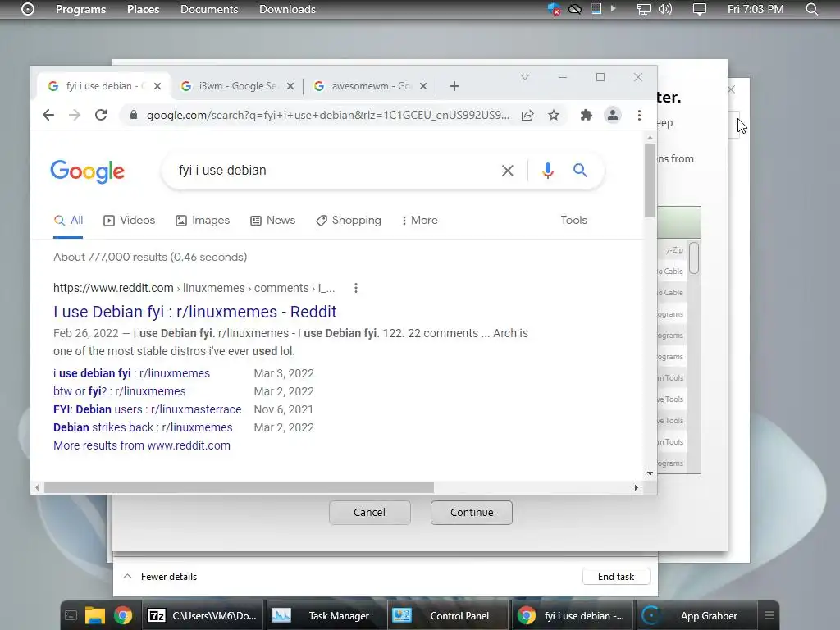The image size is (840, 630).
Task: Bookmark this page with the star icon
Action: pos(554,115)
